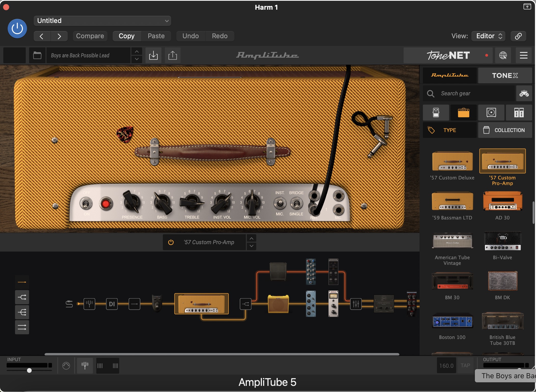Select the next amp model down chevron
Viewport: 536px width, 392px height.
point(251,246)
